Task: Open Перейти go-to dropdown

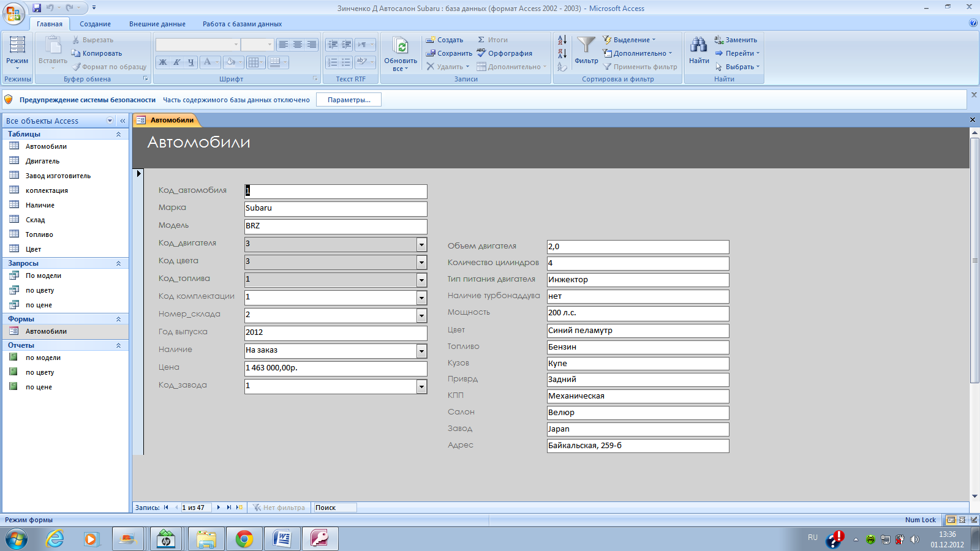Action: pos(737,53)
